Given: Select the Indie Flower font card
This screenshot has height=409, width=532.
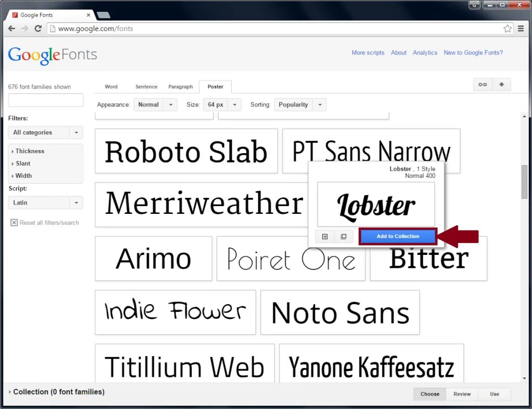Looking at the screenshot, I should (176, 312).
